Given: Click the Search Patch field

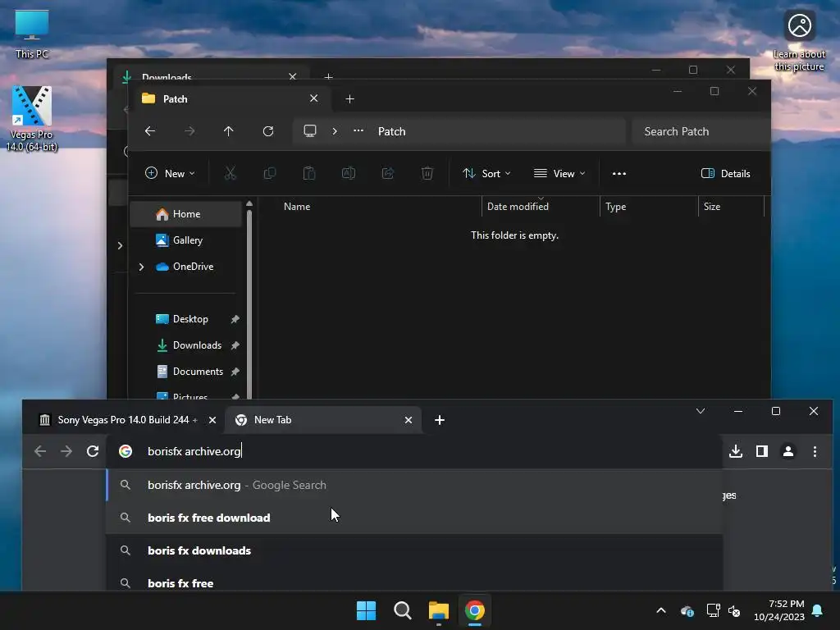Looking at the screenshot, I should [x=701, y=131].
